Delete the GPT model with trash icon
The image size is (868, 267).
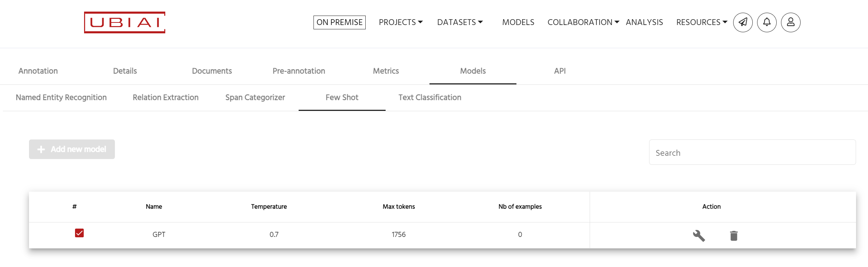734,236
